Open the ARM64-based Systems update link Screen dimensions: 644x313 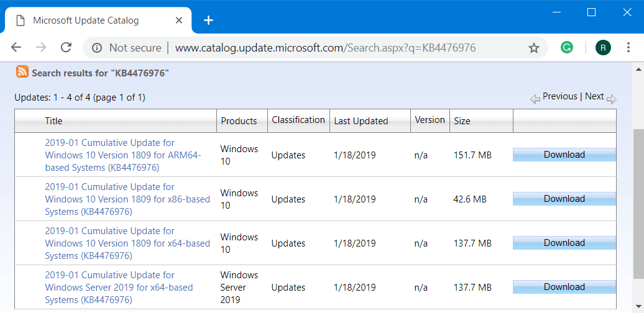(123, 155)
